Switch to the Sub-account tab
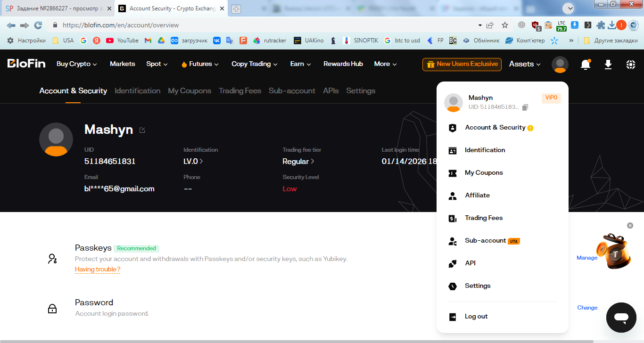Screen dimensions: 644x343 click(x=292, y=91)
